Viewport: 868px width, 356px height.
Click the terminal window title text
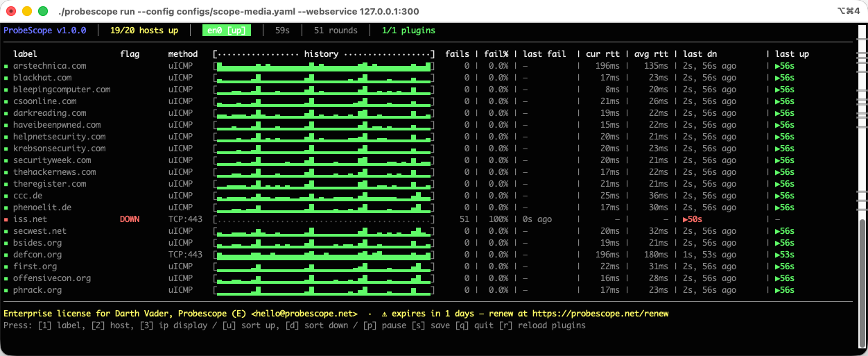pos(239,11)
